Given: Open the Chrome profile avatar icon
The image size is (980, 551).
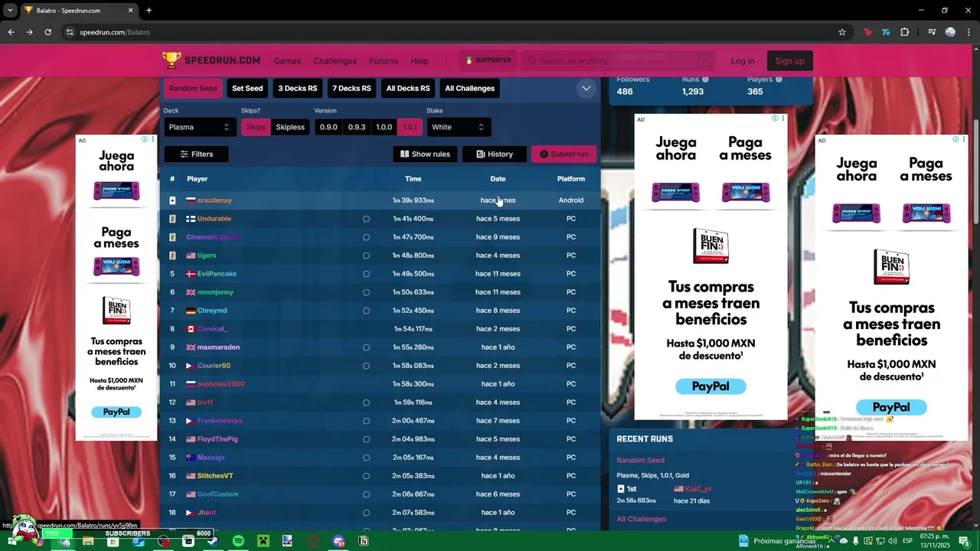Looking at the screenshot, I should 950,32.
